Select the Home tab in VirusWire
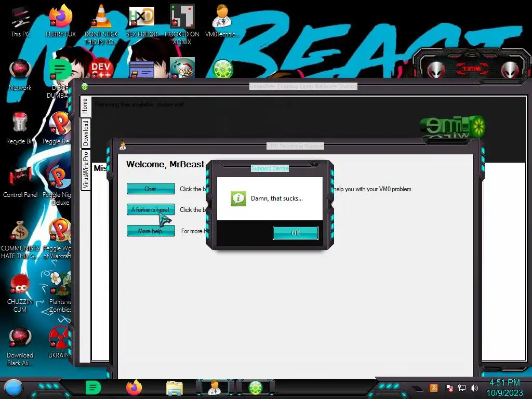 click(x=85, y=106)
